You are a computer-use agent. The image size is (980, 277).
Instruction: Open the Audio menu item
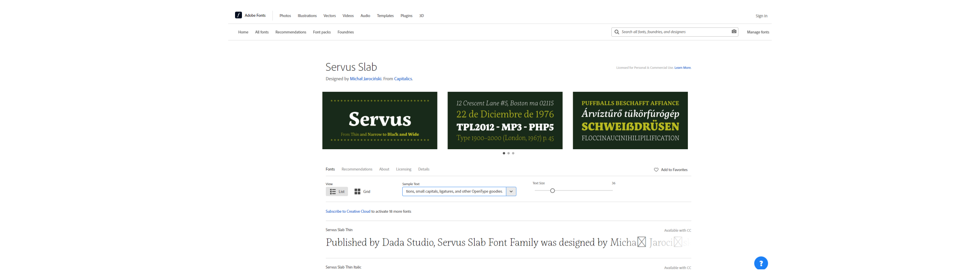(x=365, y=16)
